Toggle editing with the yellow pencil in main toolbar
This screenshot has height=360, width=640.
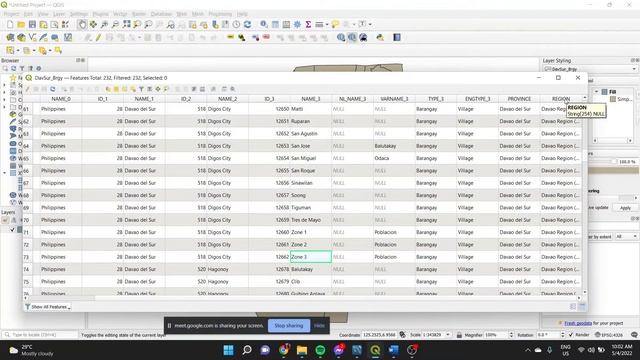tap(98, 38)
